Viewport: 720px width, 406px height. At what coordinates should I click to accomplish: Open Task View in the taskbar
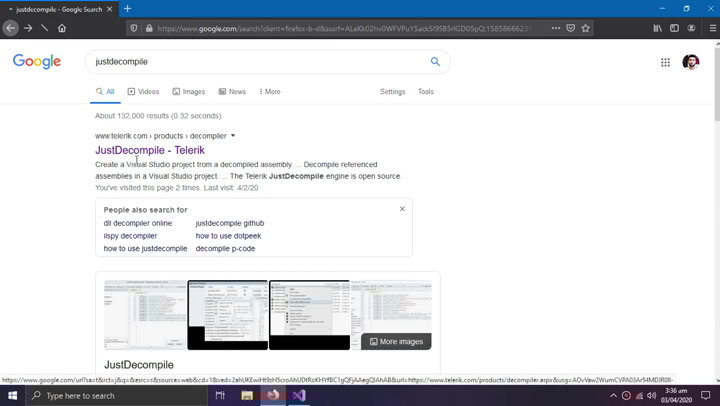(x=220, y=395)
